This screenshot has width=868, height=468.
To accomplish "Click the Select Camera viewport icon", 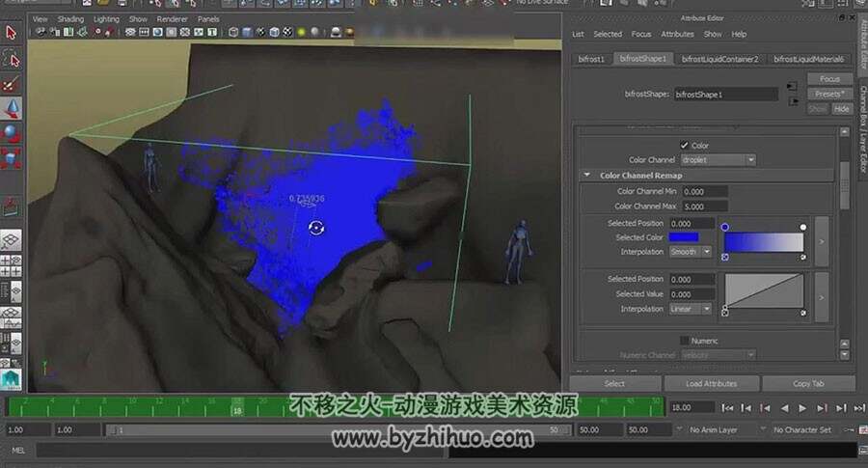I will pos(41,32).
